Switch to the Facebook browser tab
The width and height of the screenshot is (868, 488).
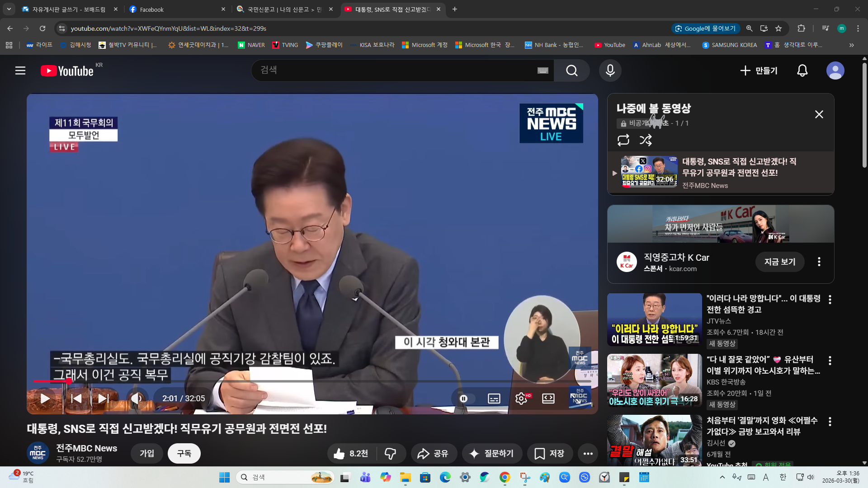pyautogui.click(x=176, y=9)
